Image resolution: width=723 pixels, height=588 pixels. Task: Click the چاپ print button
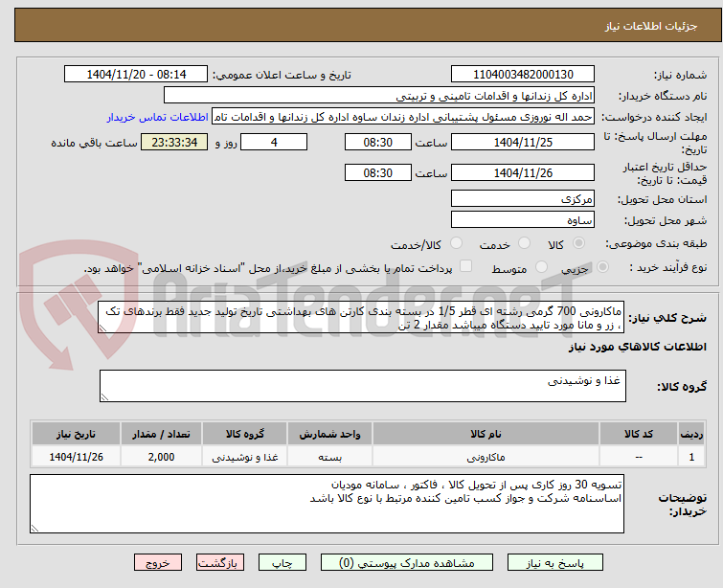click(282, 563)
